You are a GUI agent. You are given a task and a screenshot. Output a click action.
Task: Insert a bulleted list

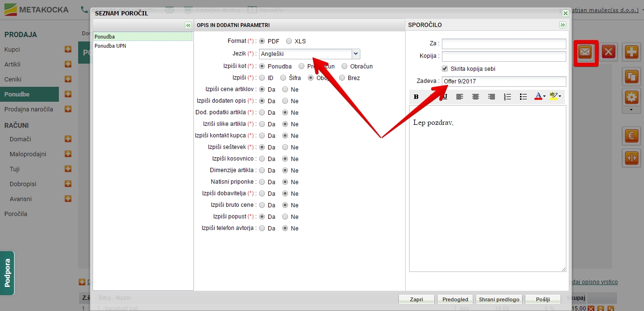pos(523,96)
